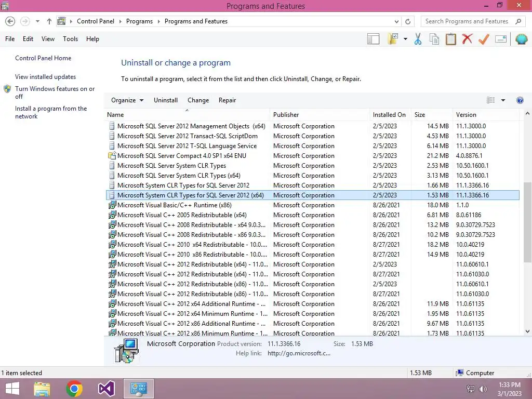Open View installed updates link
The image size is (532, 399).
pyautogui.click(x=46, y=77)
